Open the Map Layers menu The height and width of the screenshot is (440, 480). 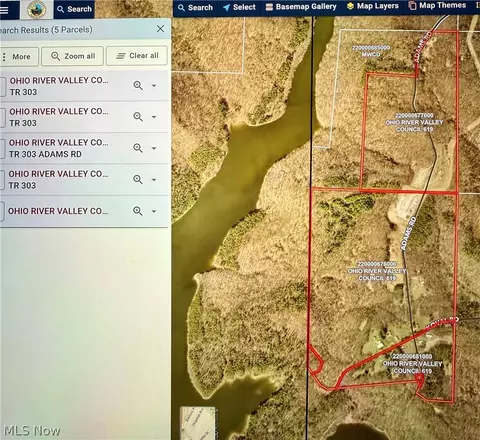click(373, 6)
